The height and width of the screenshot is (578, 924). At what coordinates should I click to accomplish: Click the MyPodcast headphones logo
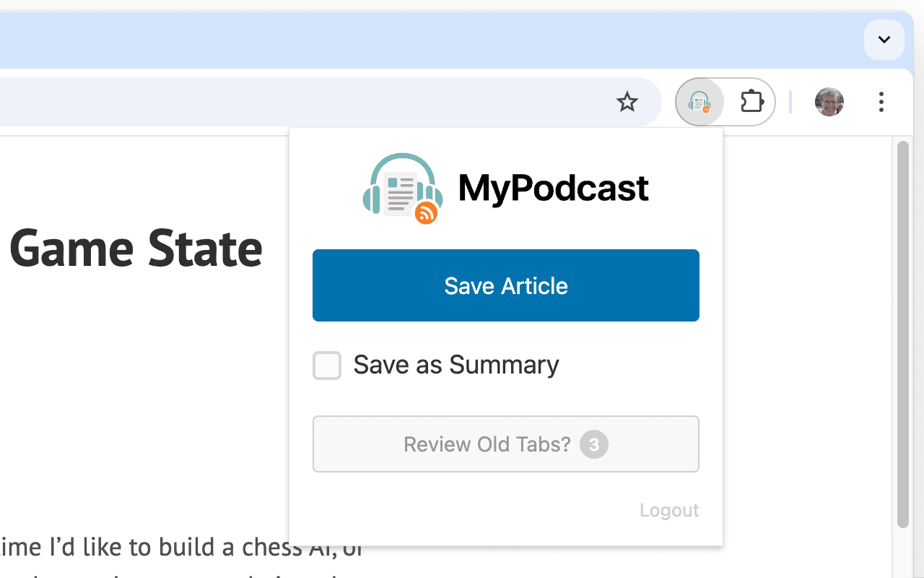[402, 189]
